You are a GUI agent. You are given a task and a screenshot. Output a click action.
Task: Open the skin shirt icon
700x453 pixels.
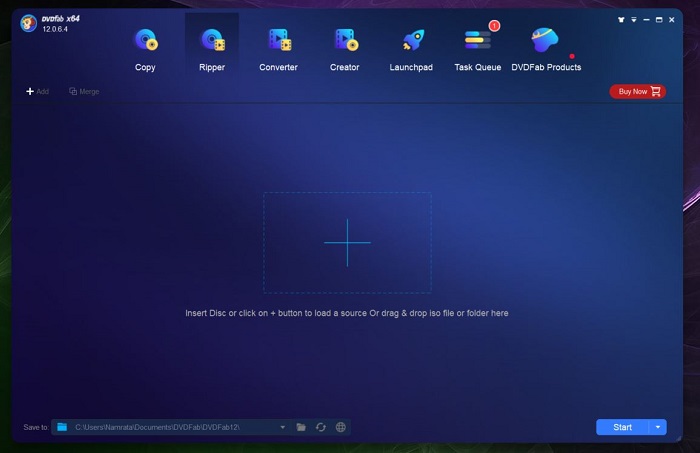coord(621,20)
